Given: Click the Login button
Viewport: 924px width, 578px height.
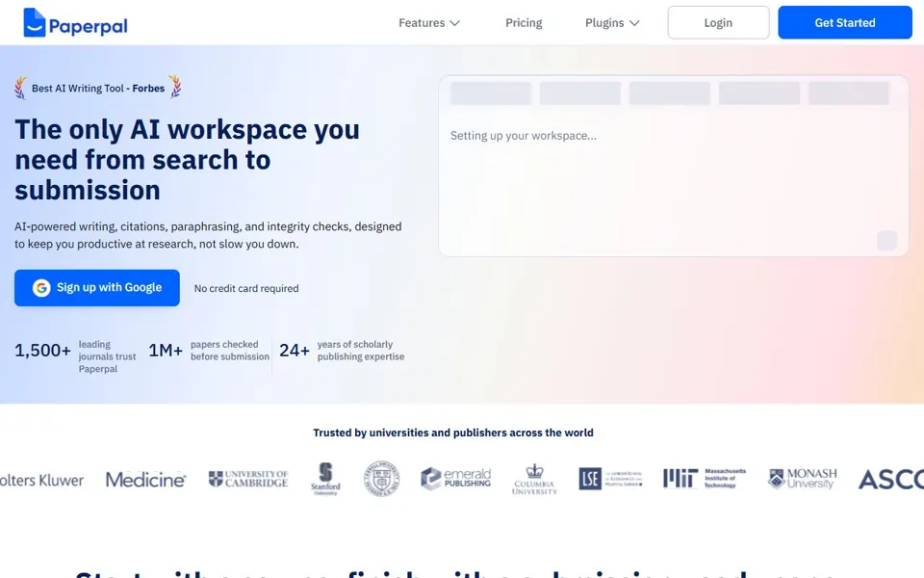Looking at the screenshot, I should (x=718, y=22).
